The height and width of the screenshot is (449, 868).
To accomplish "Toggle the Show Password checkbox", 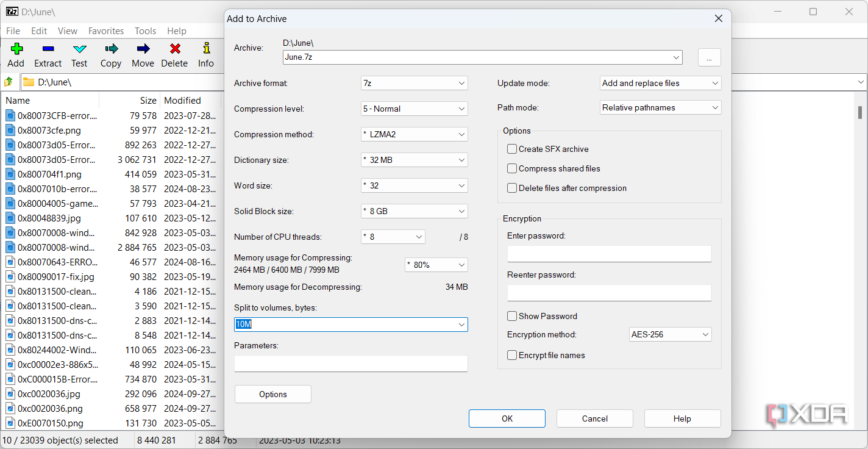I will 511,316.
